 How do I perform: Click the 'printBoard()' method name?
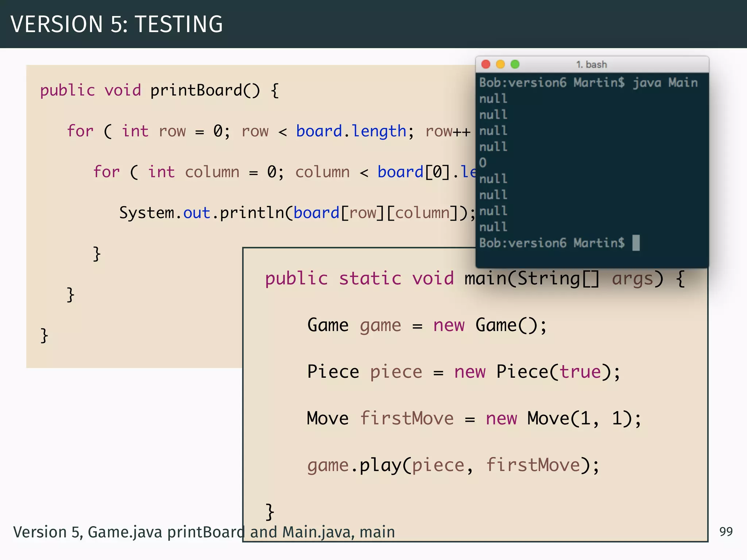(x=205, y=90)
